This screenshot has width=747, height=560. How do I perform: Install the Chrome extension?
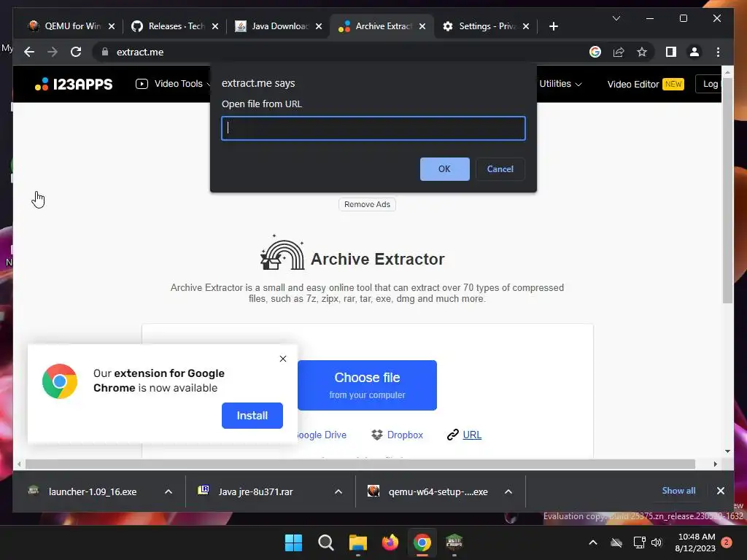click(x=252, y=416)
